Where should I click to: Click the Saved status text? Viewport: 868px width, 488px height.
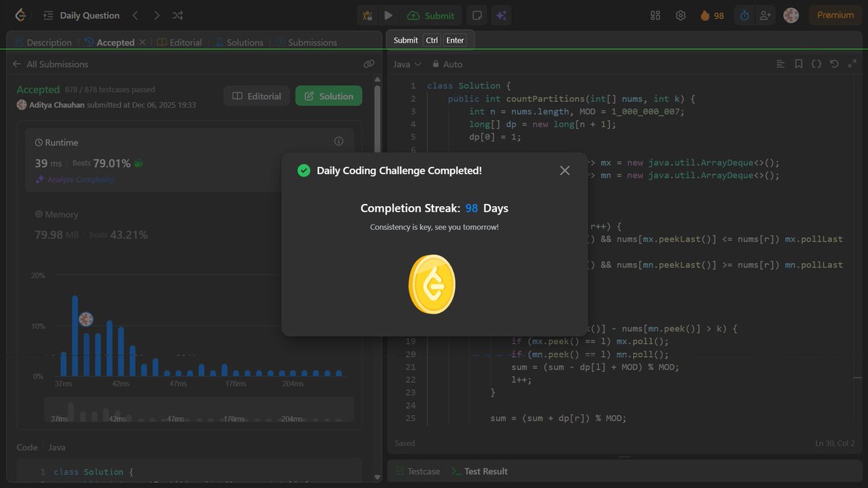405,443
